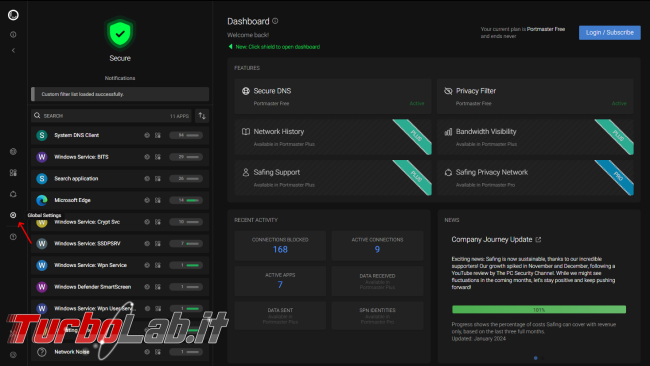
Task: Click into the app search field
Action: pos(111,116)
